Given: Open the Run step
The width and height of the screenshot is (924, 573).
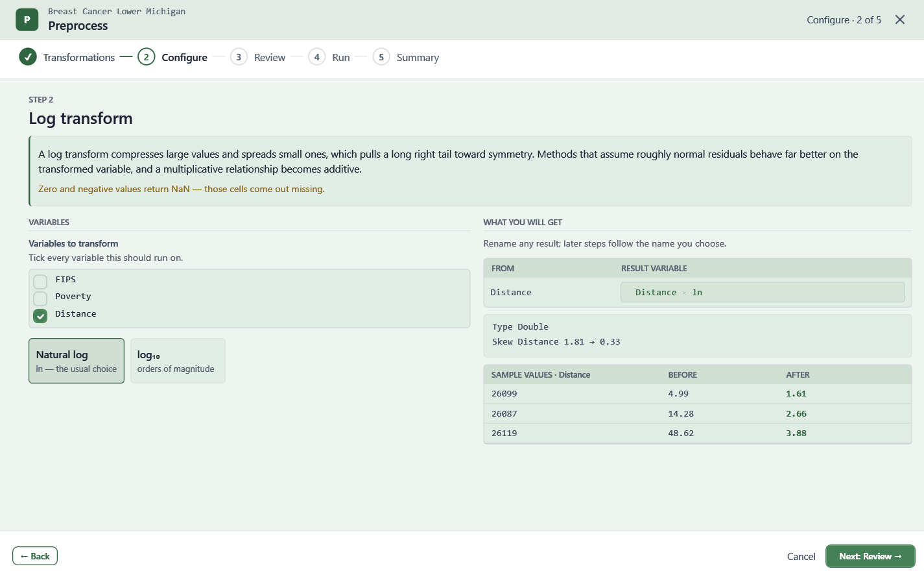Looking at the screenshot, I should (x=341, y=57).
